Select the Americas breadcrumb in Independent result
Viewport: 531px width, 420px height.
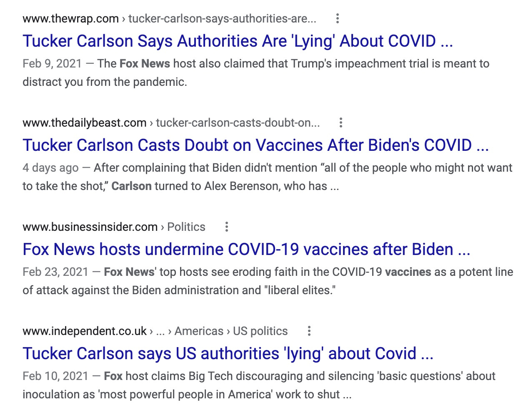pos(199,331)
